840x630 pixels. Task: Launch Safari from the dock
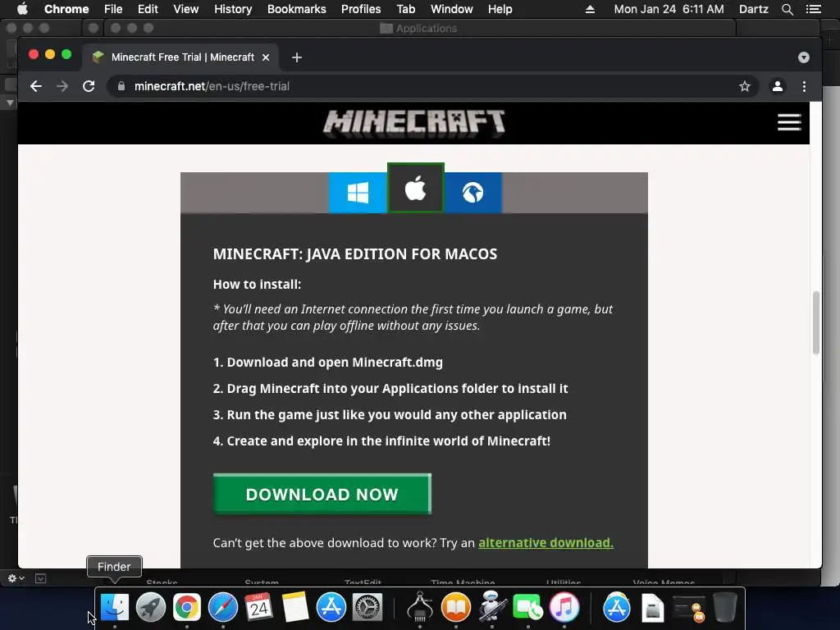[x=223, y=607]
